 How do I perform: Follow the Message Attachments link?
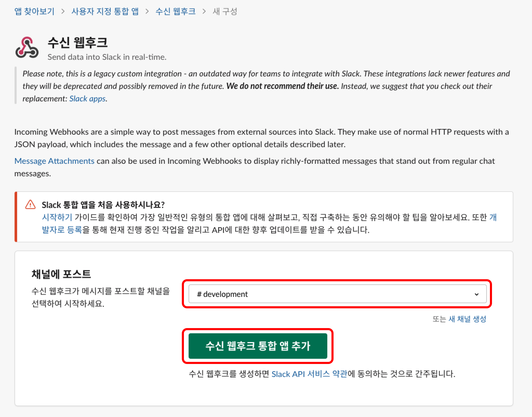54,161
